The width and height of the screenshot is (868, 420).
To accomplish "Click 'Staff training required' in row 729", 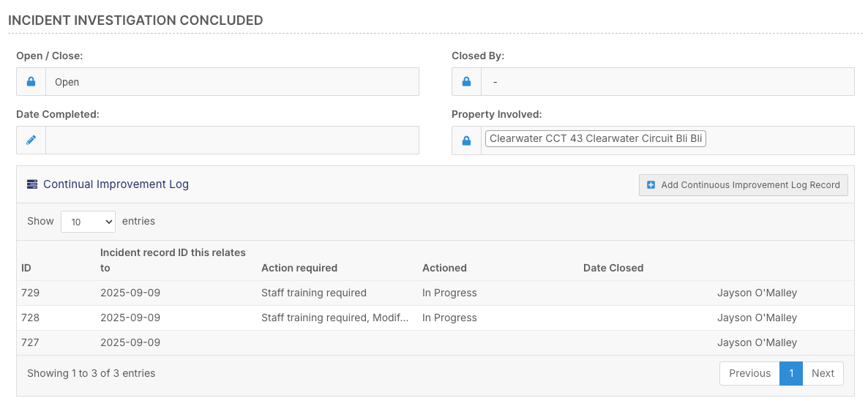I will [x=314, y=293].
